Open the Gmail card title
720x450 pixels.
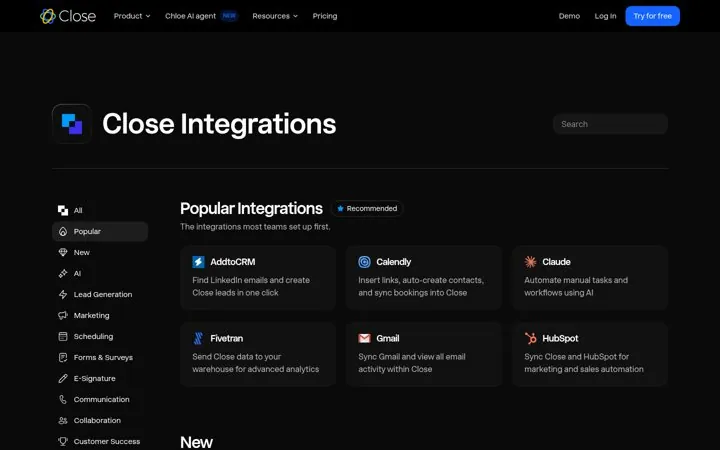click(388, 338)
